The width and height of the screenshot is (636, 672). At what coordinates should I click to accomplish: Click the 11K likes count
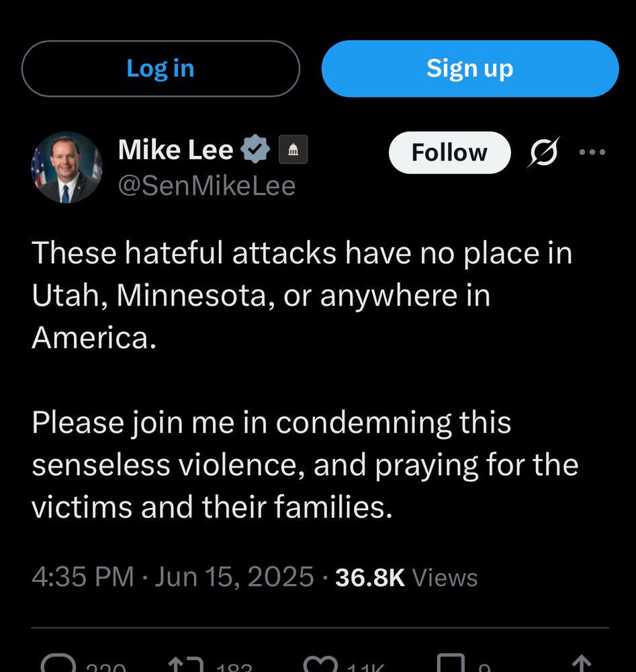(x=365, y=667)
